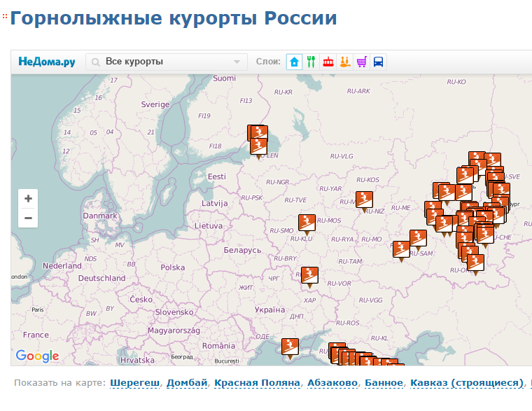This screenshot has height=411, width=532.
Task: Click the 'Показать на карте:' label
Action: click(60, 383)
